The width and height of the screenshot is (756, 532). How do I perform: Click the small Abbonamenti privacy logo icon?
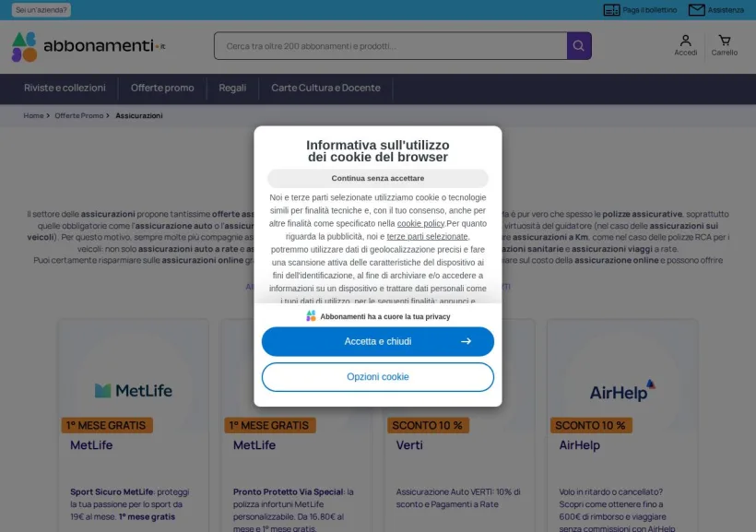[311, 316]
